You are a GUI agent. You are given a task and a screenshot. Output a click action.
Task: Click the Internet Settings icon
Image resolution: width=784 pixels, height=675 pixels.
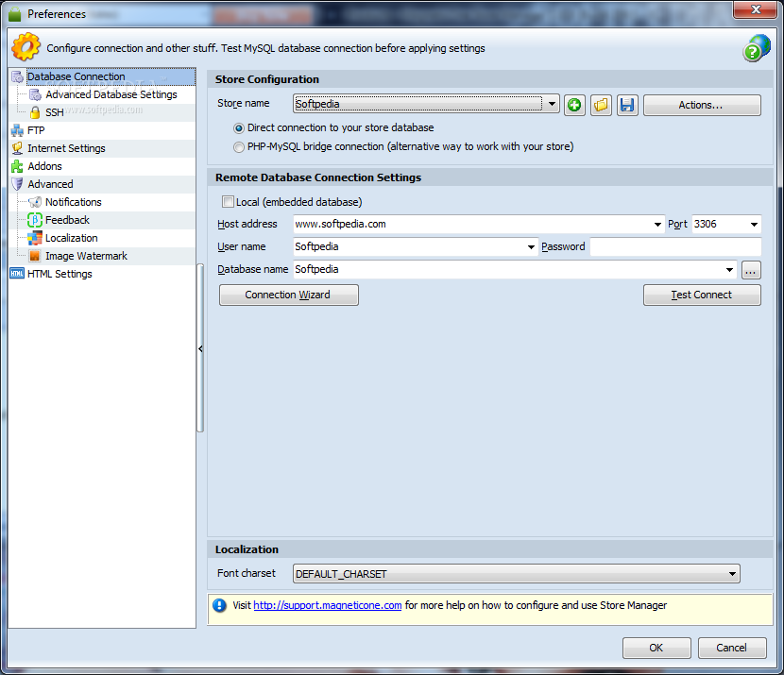point(18,148)
